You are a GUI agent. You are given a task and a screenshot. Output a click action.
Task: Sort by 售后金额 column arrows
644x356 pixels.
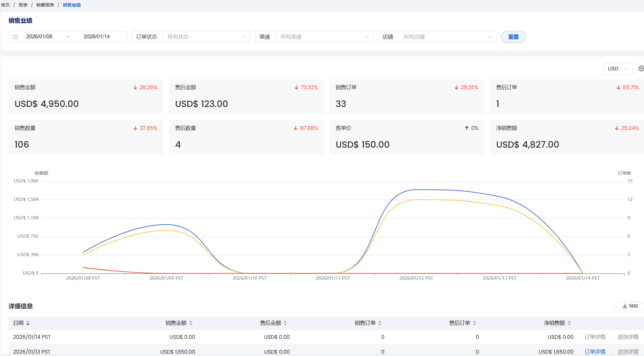point(285,323)
